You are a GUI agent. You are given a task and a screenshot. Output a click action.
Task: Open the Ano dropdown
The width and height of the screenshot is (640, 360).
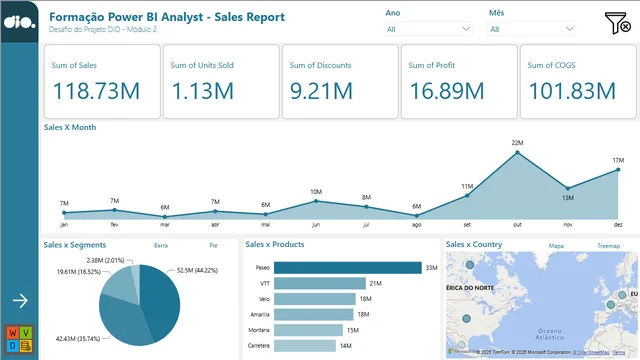(428, 29)
